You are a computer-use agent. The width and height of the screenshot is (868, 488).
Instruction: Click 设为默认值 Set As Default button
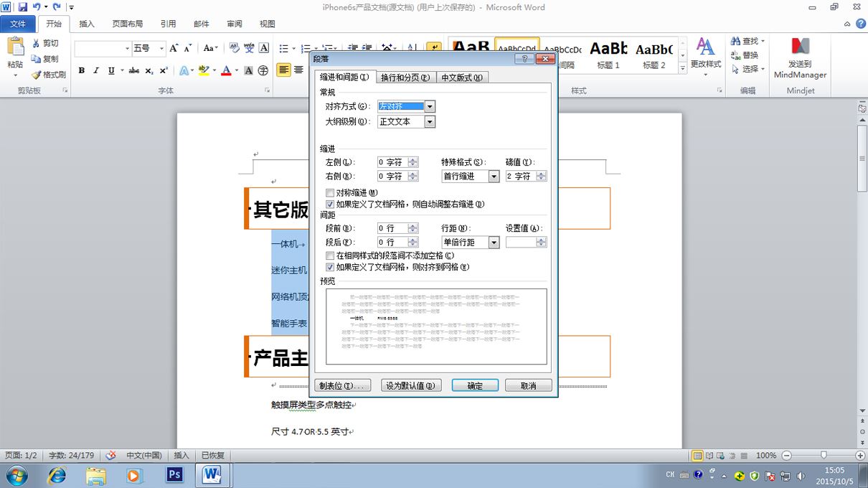[411, 385]
